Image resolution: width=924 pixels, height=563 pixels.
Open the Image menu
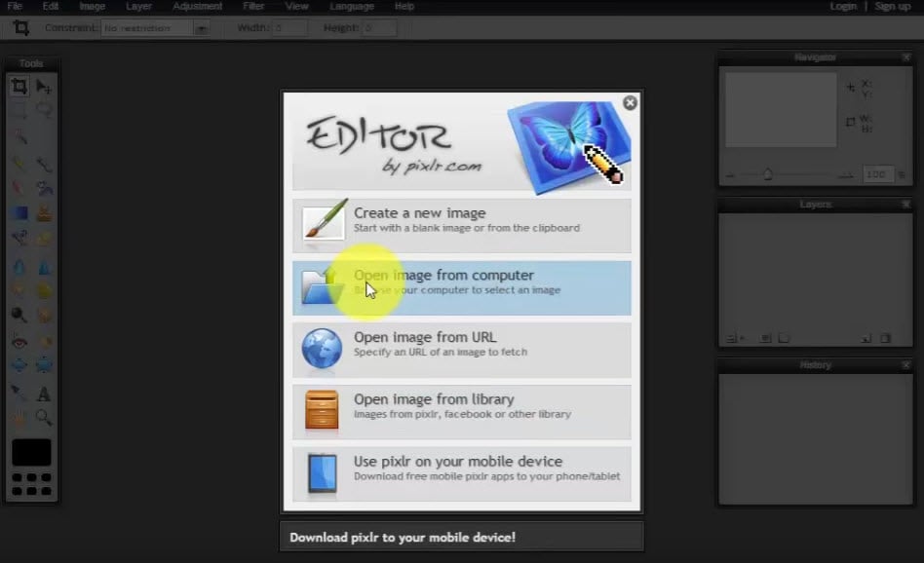click(92, 6)
